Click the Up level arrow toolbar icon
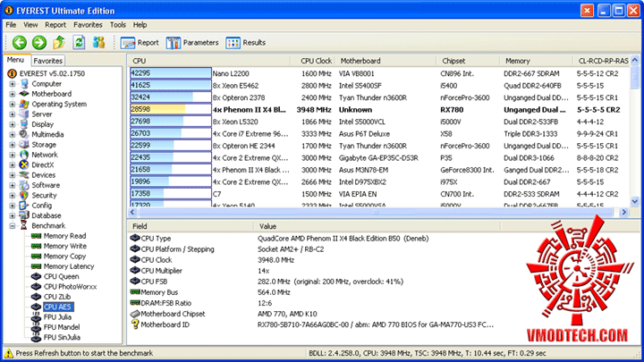The height and width of the screenshot is (362, 644). 59,42
